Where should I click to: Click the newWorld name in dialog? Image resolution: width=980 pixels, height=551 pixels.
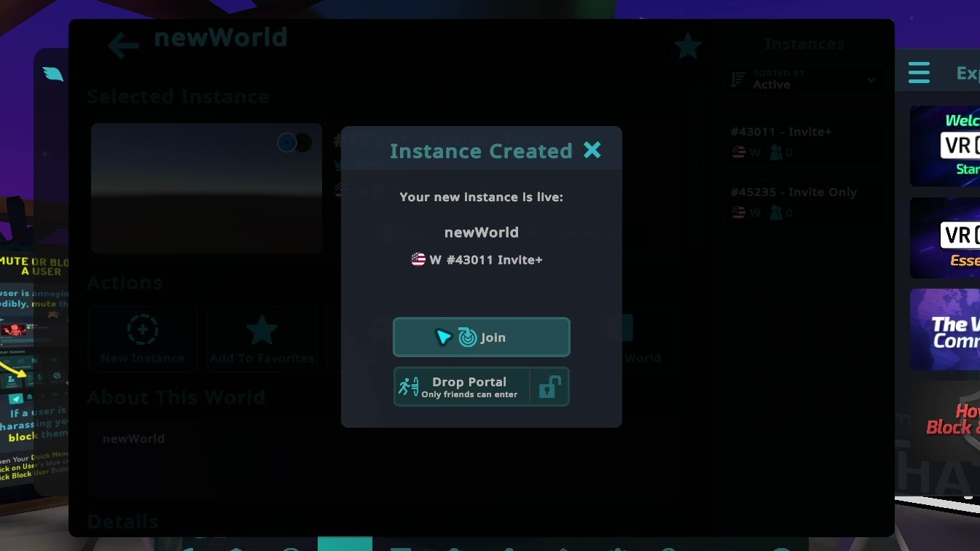point(482,232)
